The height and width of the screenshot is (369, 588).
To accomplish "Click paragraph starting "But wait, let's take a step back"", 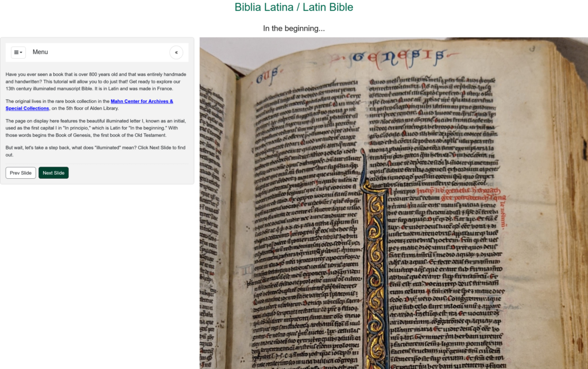I will click(96, 151).
